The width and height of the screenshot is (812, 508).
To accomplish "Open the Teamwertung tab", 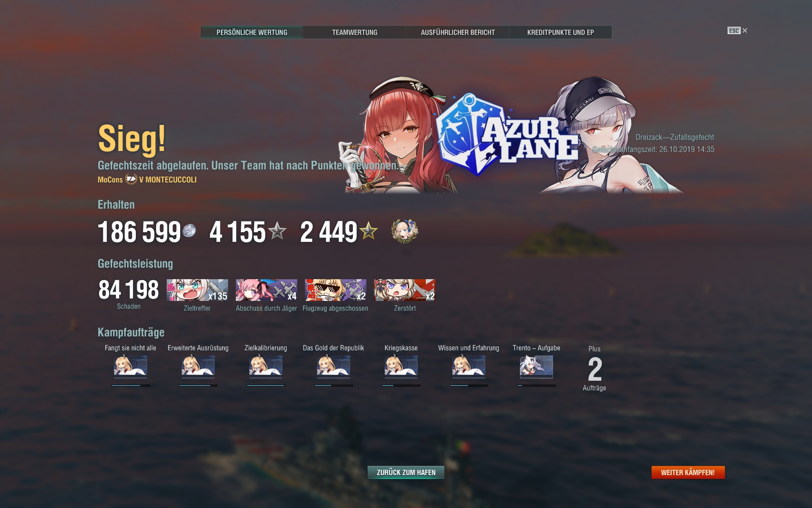I will click(354, 32).
